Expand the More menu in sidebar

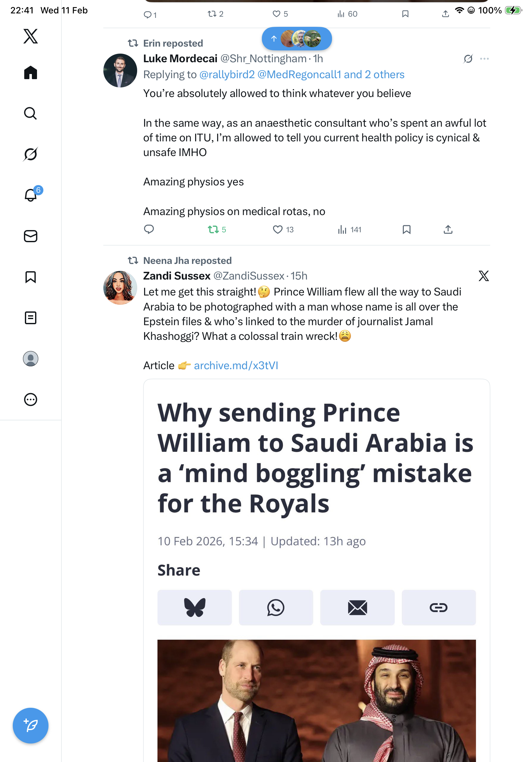[x=31, y=399]
